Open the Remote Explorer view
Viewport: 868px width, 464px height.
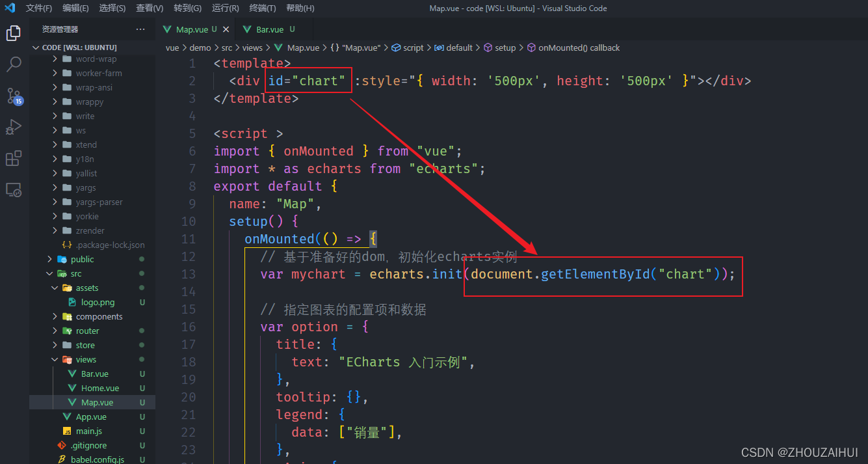14,189
